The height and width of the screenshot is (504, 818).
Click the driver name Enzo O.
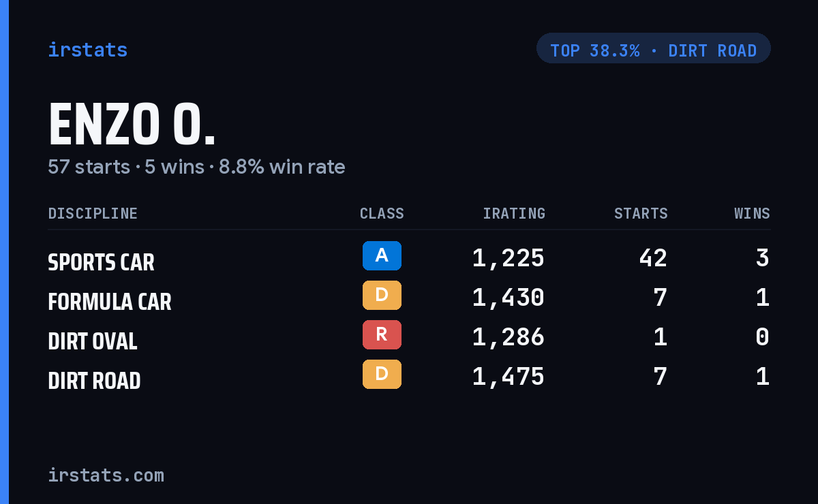[x=132, y=125]
